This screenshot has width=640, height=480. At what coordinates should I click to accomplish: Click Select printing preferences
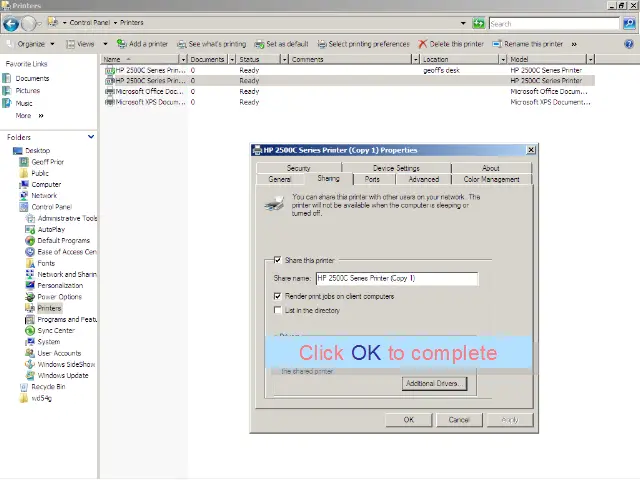[363, 44]
